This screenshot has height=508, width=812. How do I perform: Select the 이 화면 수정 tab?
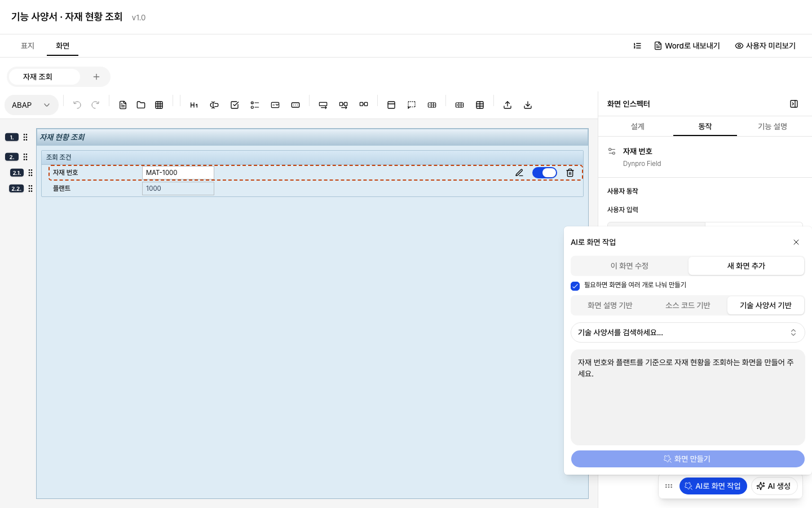coord(630,266)
